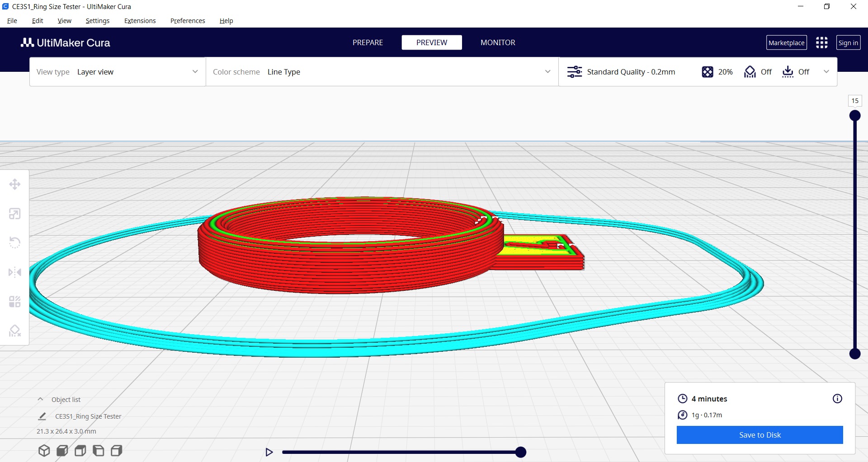Click the 1g · 0.17m material estimate
868x462 pixels.
tap(707, 415)
